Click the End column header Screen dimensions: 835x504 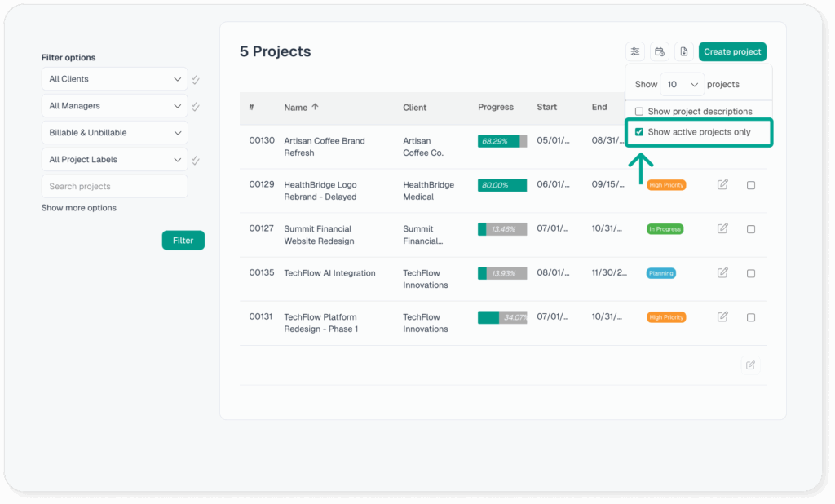pos(599,107)
